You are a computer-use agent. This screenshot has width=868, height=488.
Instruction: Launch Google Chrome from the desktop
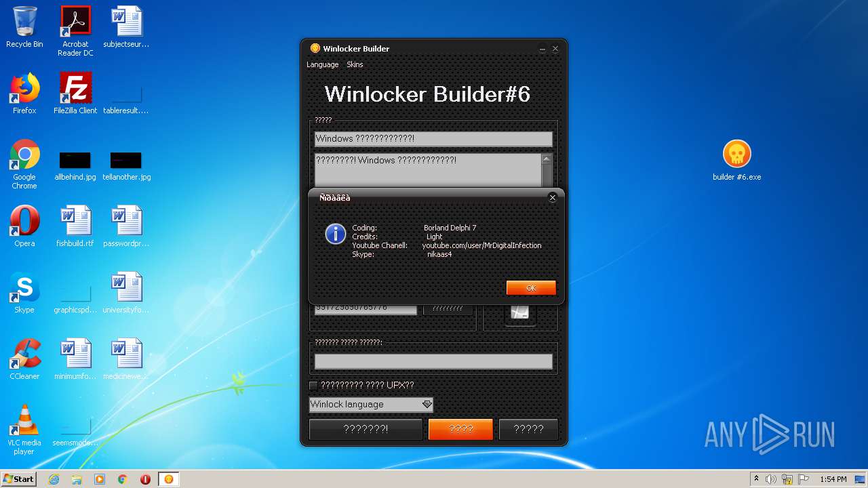[x=24, y=164]
